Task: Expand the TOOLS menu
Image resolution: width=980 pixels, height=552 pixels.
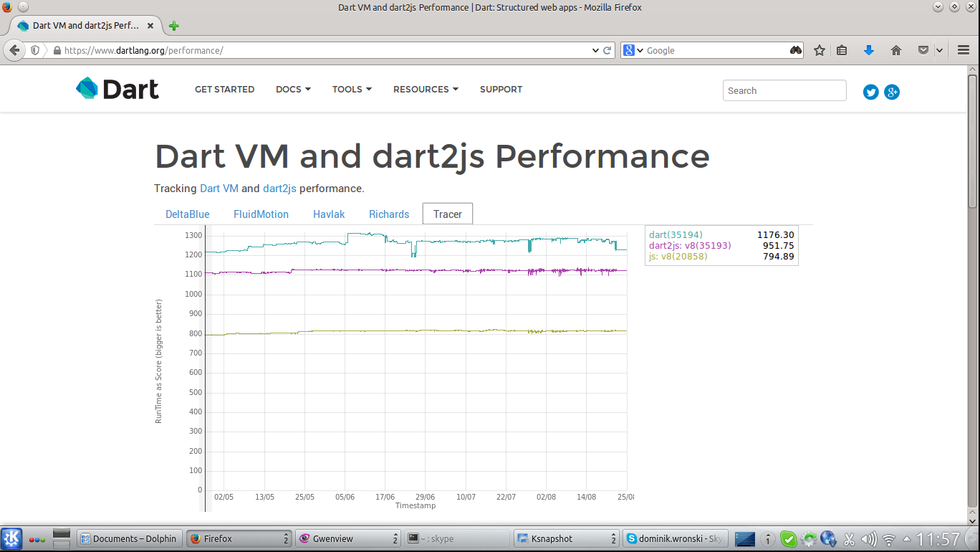Action: click(x=352, y=90)
